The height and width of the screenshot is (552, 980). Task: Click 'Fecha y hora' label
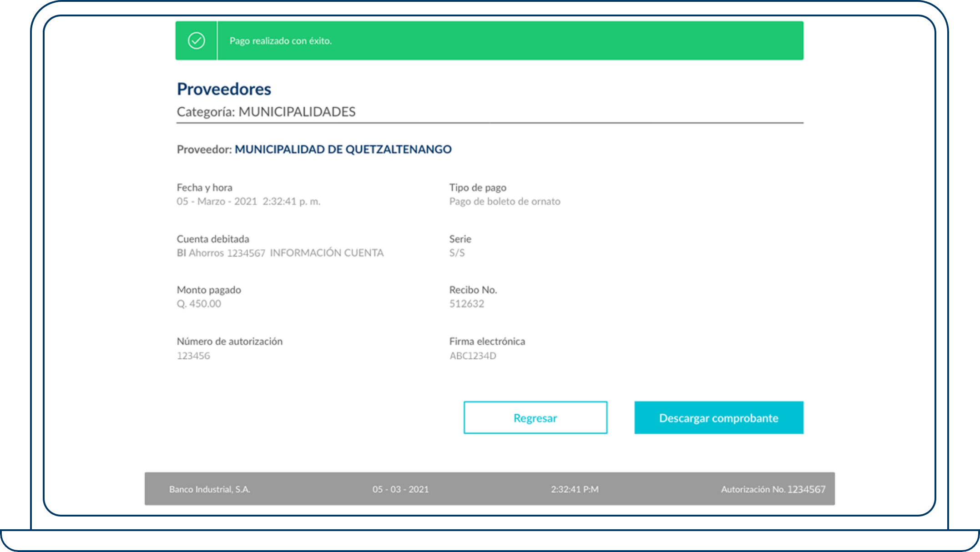[205, 188]
